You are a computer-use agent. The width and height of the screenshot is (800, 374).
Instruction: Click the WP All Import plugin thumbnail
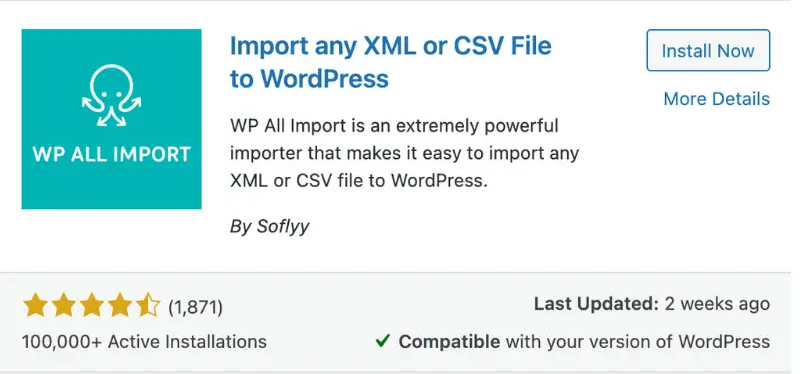point(111,119)
